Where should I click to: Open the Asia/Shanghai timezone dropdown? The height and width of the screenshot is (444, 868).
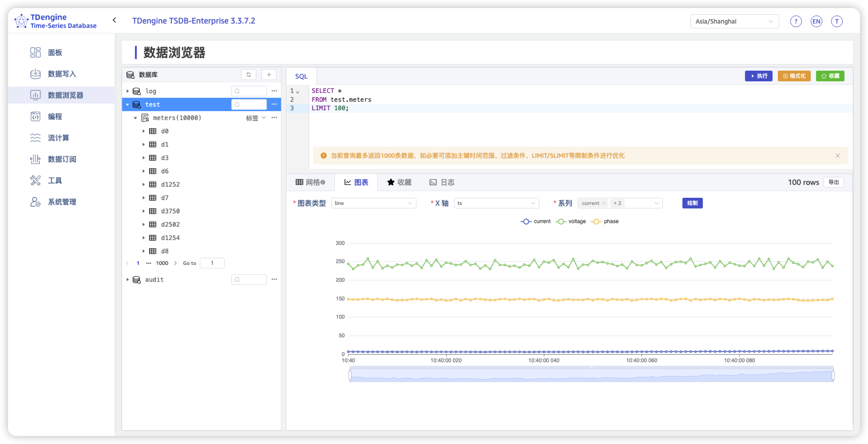click(x=734, y=21)
